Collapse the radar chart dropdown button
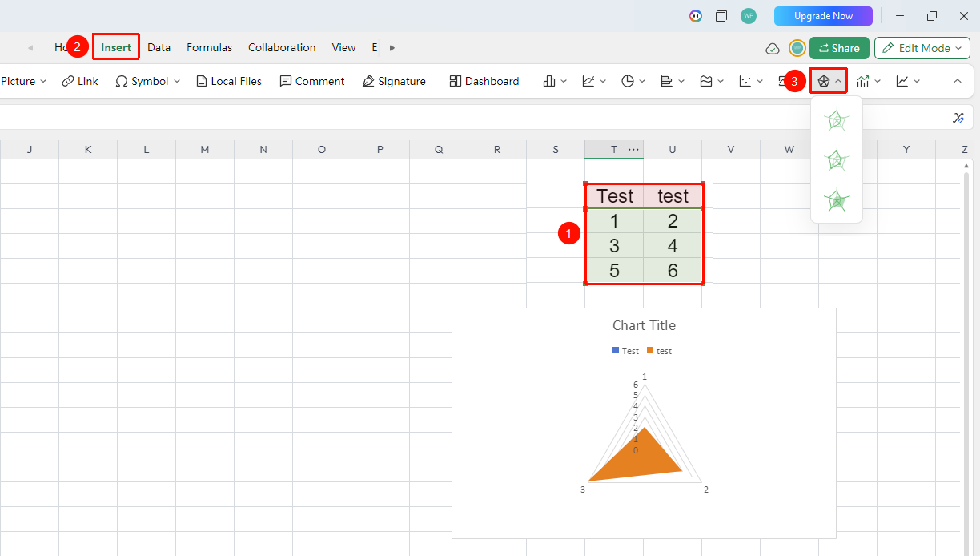Image resolution: width=980 pixels, height=556 pixels. 829,81
